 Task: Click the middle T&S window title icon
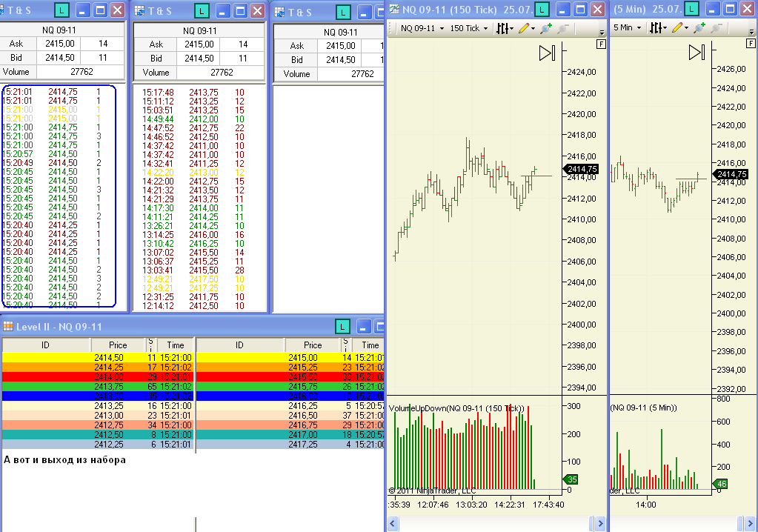[140, 10]
